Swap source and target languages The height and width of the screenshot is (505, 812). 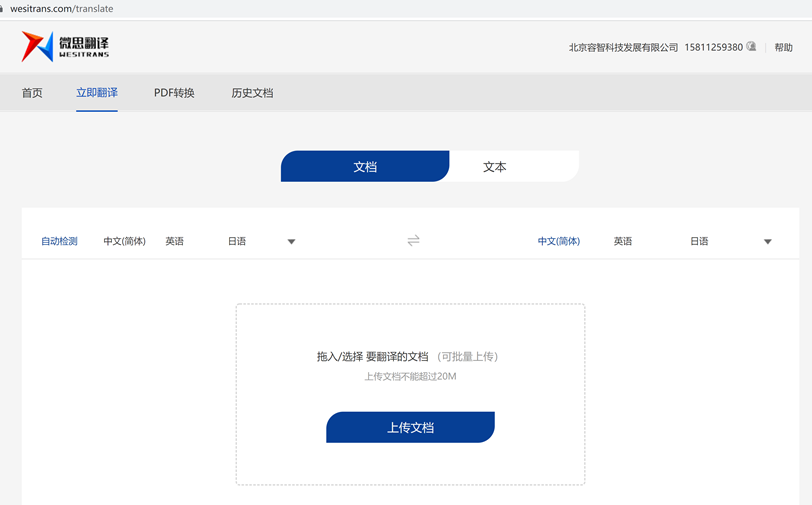(413, 241)
